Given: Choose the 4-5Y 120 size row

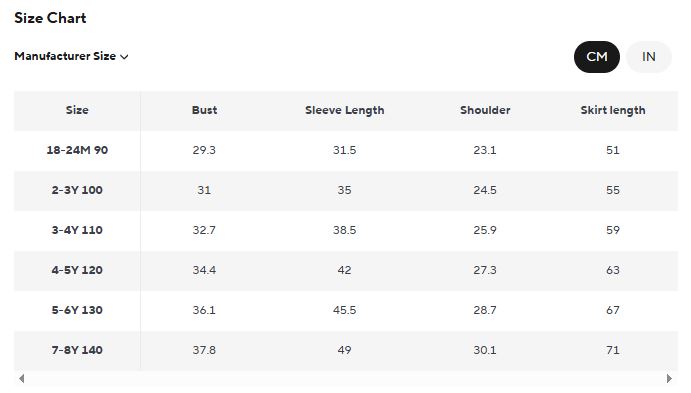Looking at the screenshot, I should pyautogui.click(x=346, y=271).
